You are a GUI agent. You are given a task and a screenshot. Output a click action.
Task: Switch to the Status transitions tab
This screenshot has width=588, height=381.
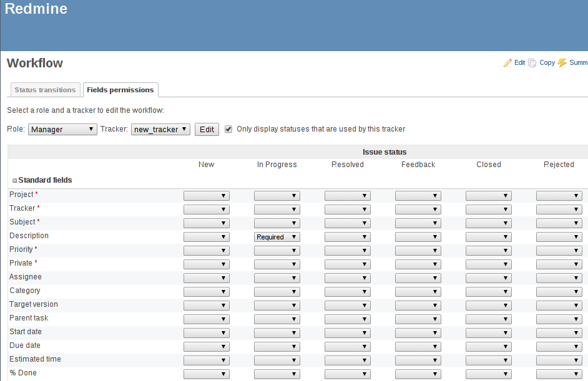45,89
